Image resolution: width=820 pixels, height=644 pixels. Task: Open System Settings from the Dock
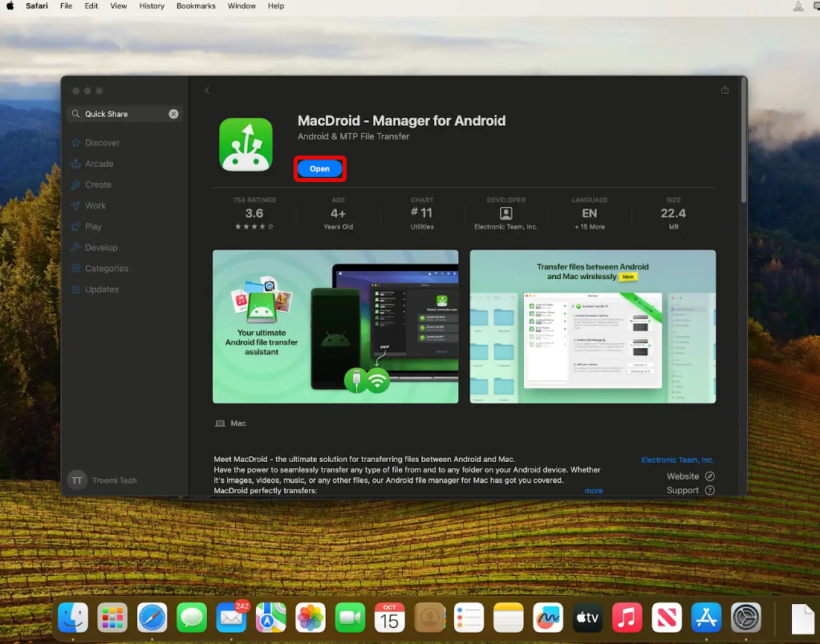[x=745, y=618]
